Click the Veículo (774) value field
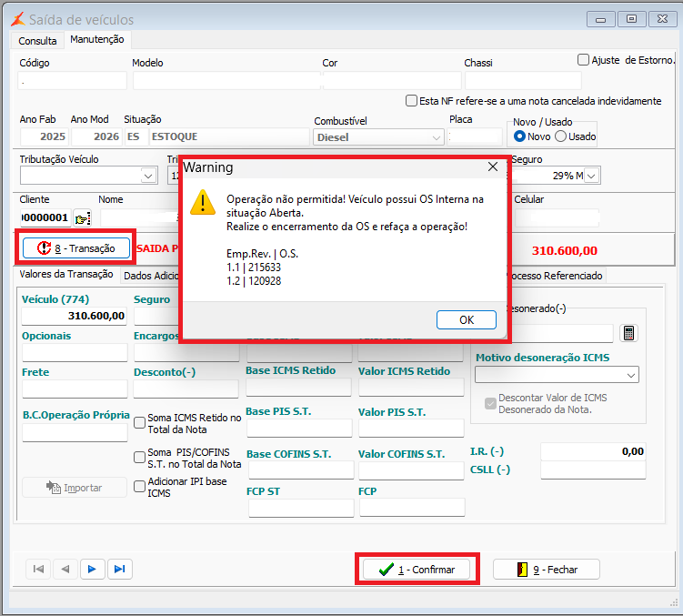The width and height of the screenshot is (683, 616). 74,316
